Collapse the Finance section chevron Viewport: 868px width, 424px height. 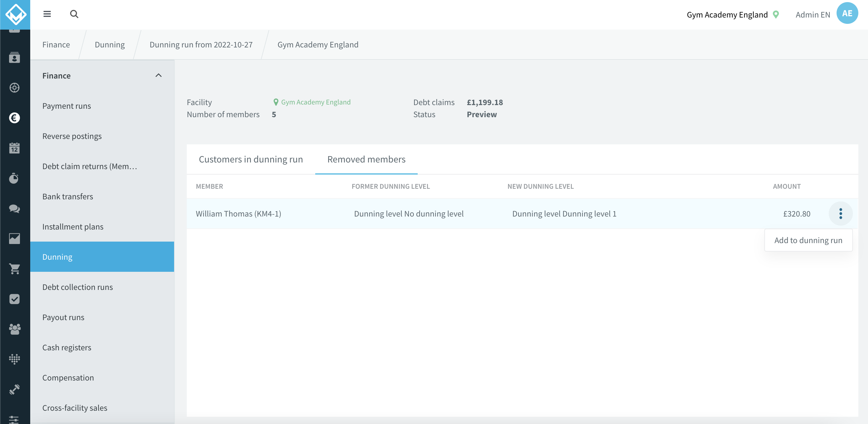click(x=158, y=75)
